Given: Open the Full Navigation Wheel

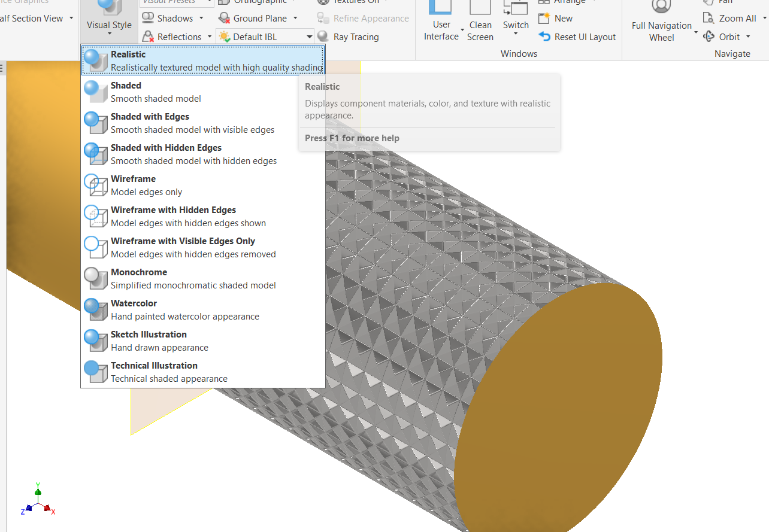Looking at the screenshot, I should point(661,22).
